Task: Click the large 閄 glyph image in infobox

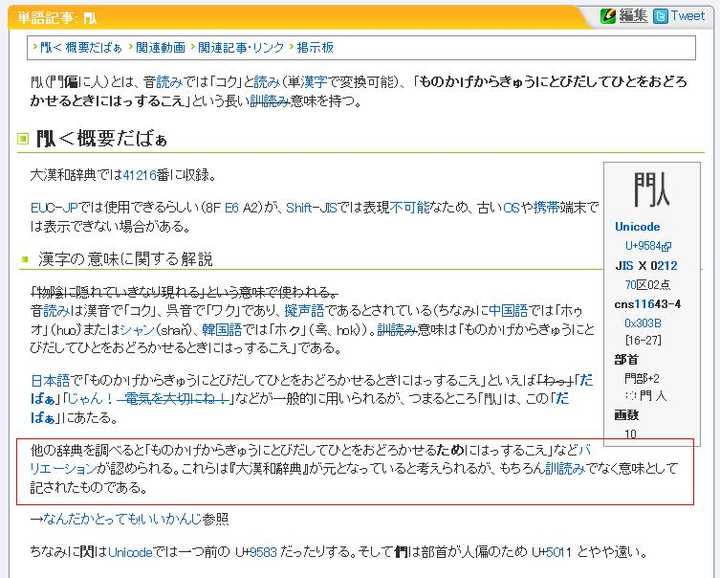Action: click(x=652, y=189)
